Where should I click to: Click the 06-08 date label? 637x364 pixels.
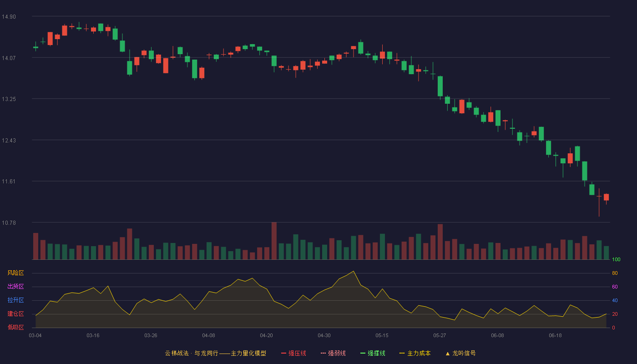pyautogui.click(x=497, y=335)
